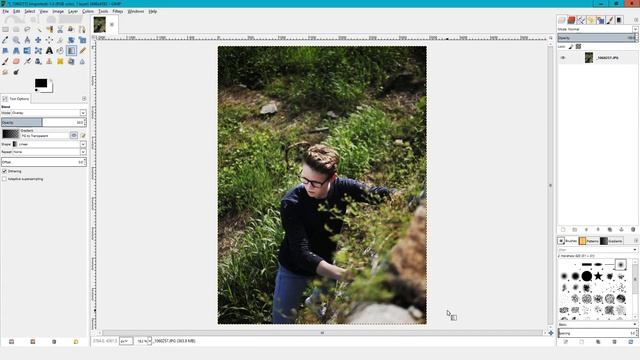Open the Shape dropdown set to Linear
Image resolution: width=640 pixels, height=360 pixels.
point(49,144)
